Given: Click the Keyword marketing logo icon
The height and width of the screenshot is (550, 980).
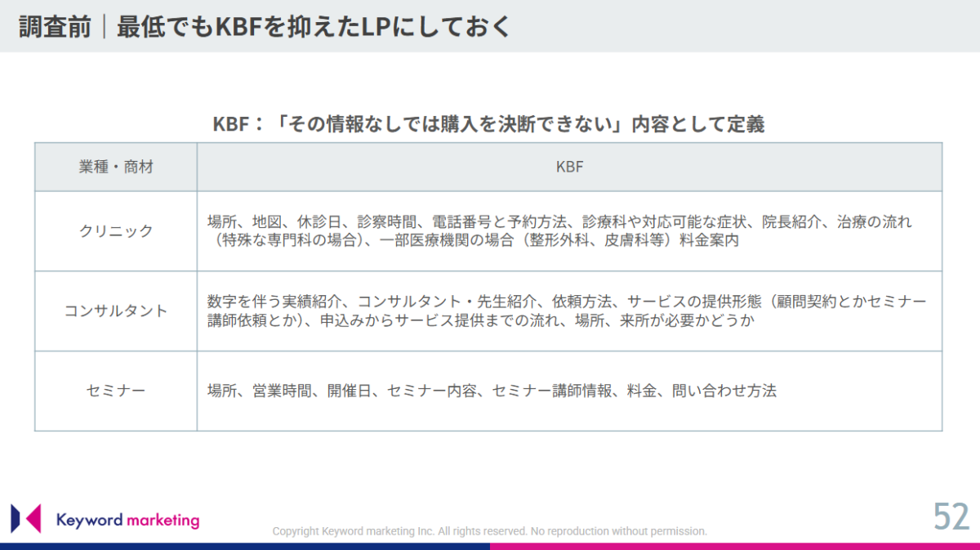Looking at the screenshot, I should [x=25, y=519].
